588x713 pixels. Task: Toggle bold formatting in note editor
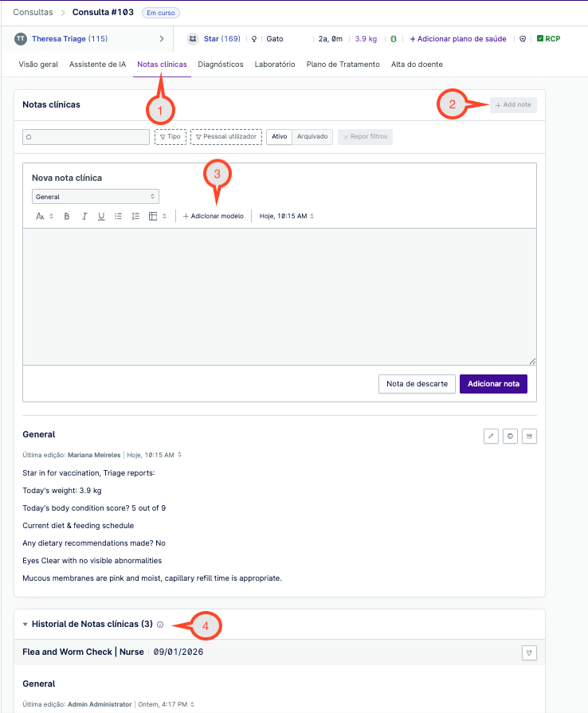(x=67, y=217)
